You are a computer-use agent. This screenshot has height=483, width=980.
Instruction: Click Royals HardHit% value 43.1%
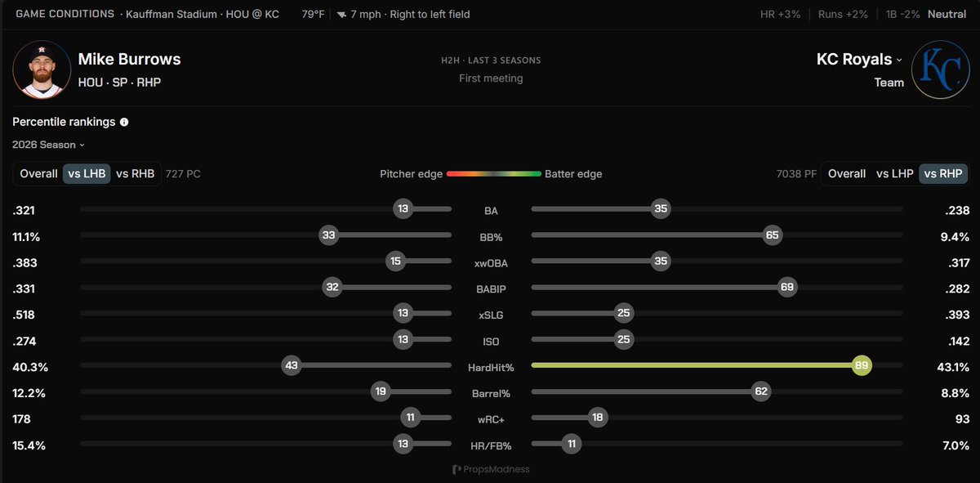pyautogui.click(x=953, y=367)
